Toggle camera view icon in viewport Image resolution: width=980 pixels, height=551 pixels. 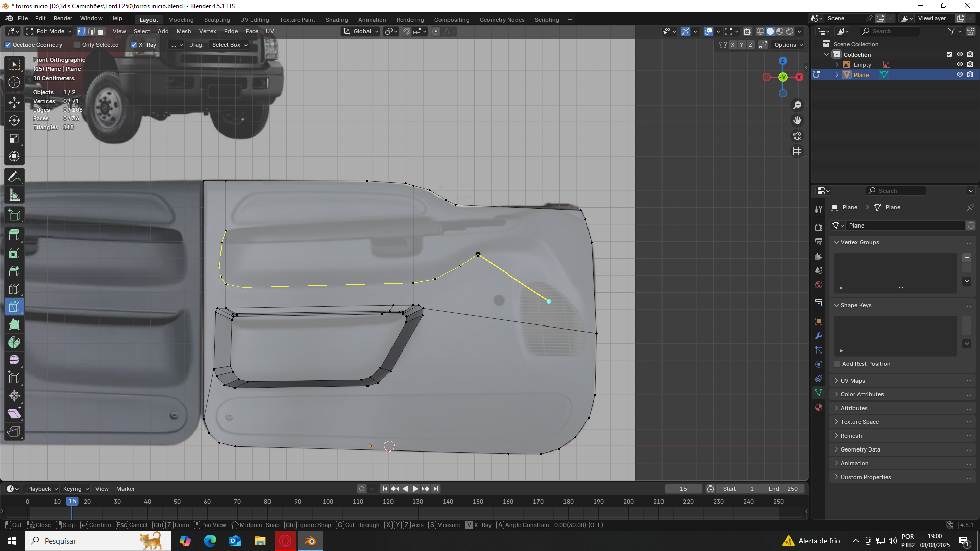pyautogui.click(x=797, y=136)
